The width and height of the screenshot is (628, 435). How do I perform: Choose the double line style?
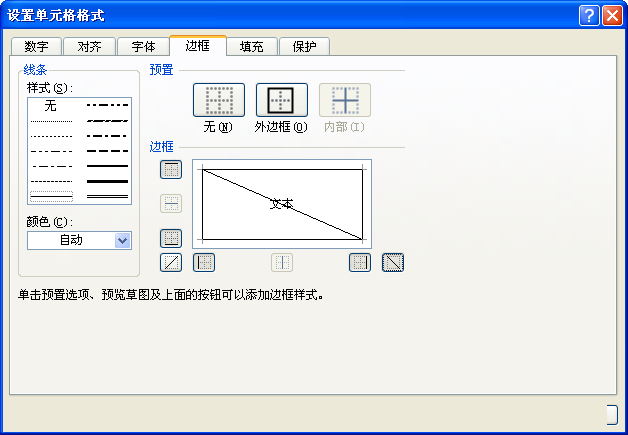click(x=107, y=196)
